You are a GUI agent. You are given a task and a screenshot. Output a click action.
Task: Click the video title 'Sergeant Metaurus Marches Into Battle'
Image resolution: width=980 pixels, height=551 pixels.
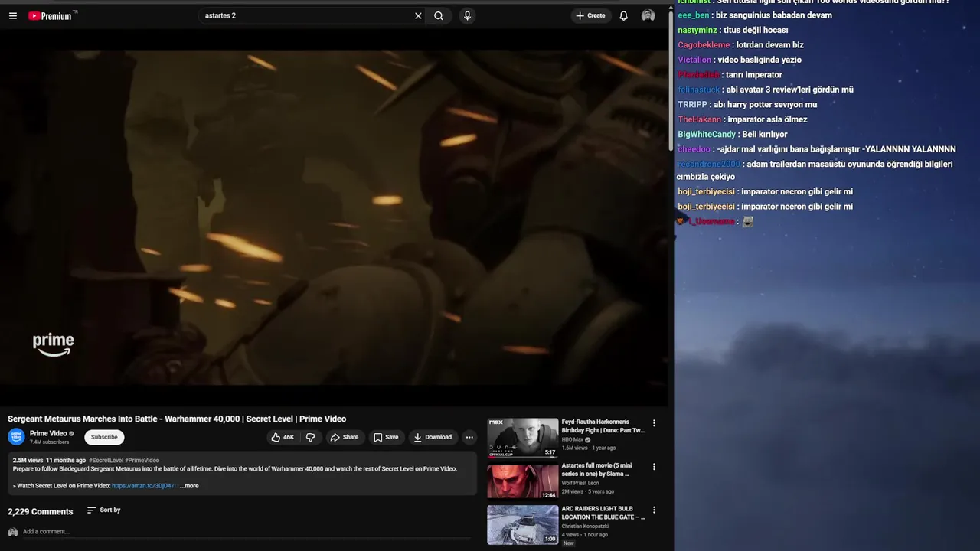[177, 419]
